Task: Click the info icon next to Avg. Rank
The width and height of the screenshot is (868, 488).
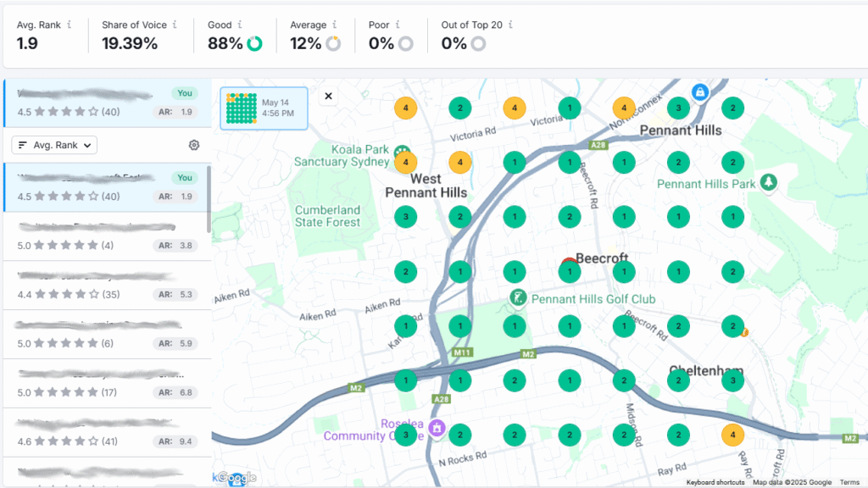Action: [69, 25]
